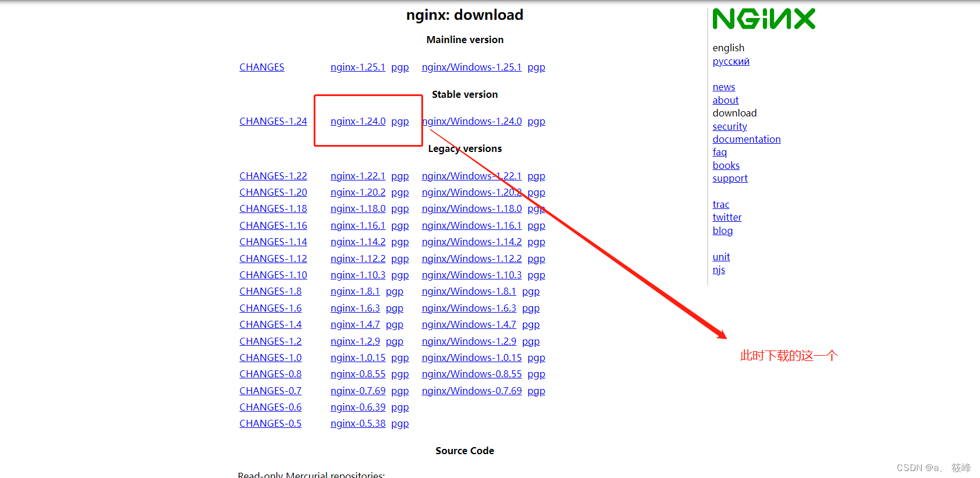The width and height of the screenshot is (980, 478).
Task: Open the CHANGES-1.10 link
Action: pyautogui.click(x=273, y=275)
